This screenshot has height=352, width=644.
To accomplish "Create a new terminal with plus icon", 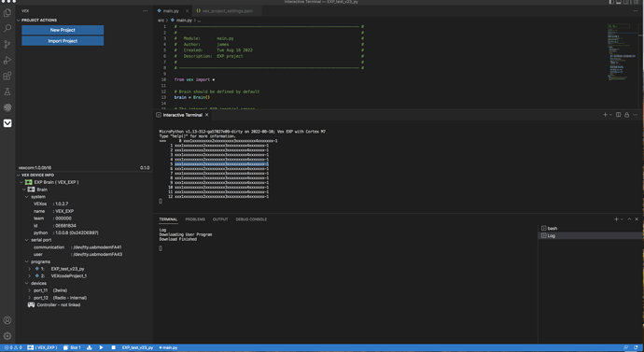I will [616, 219].
